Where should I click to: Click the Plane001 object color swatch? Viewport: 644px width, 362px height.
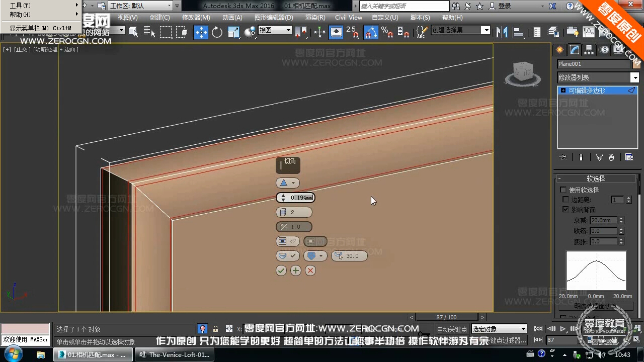(x=636, y=64)
